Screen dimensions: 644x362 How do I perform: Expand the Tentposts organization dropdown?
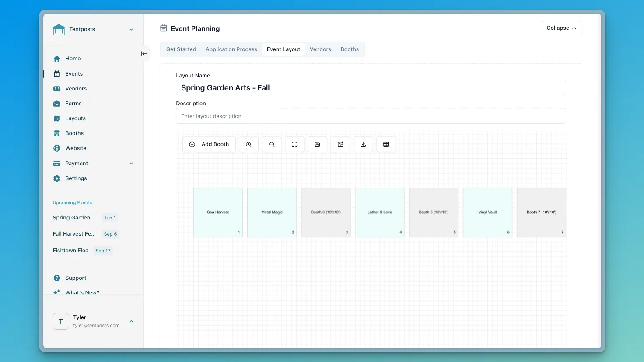click(131, 29)
